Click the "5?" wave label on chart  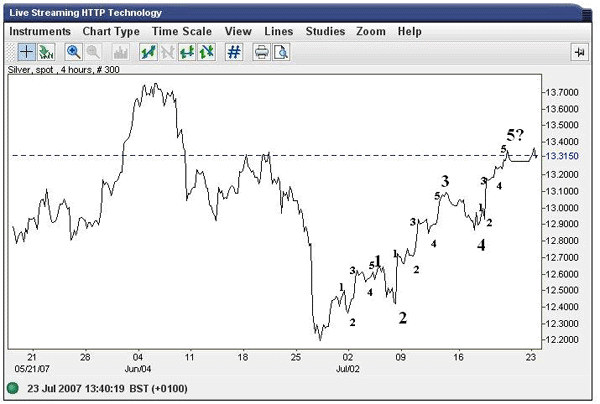514,135
